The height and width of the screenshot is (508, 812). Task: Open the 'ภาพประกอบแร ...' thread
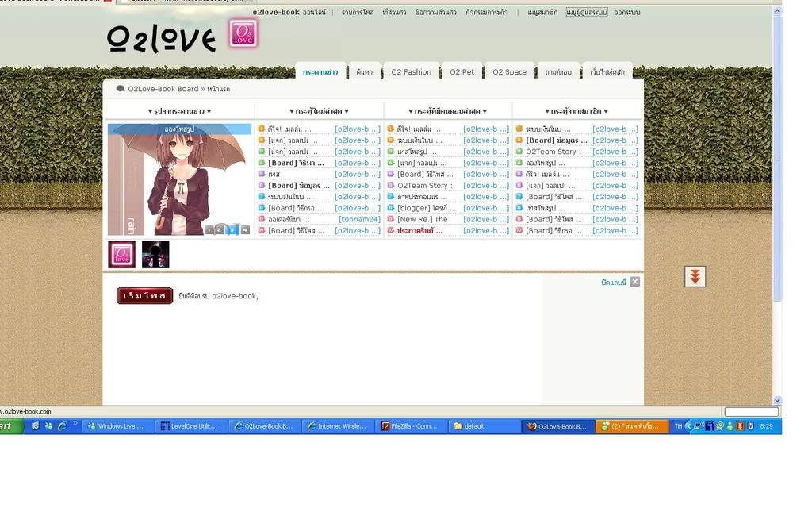(422, 197)
